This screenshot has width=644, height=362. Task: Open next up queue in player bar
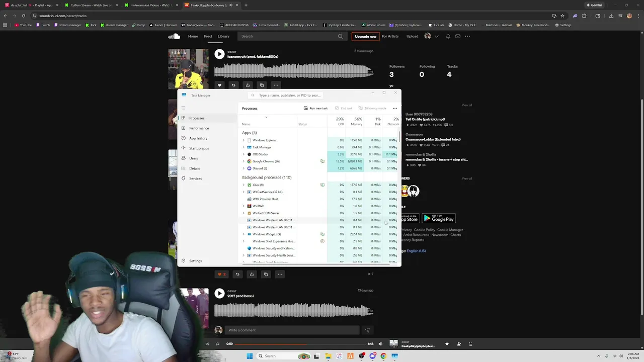point(471,344)
